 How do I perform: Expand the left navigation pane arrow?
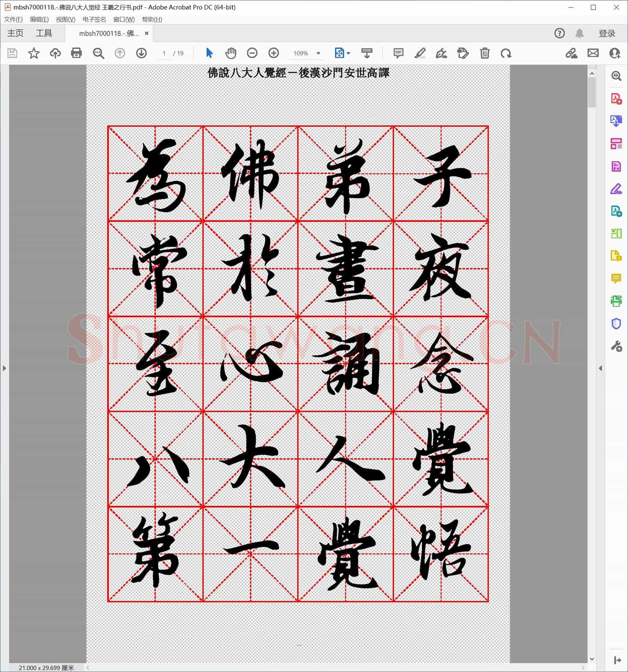[x=4, y=368]
